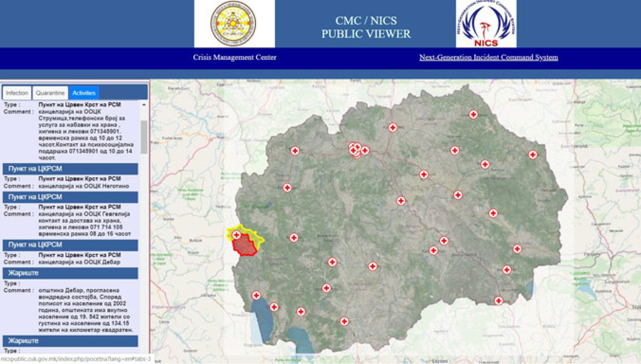Collapse Пункт на ЦКРСМ header above Дебар entry
The width and height of the screenshot is (641, 364).
pyautogui.click(x=70, y=245)
